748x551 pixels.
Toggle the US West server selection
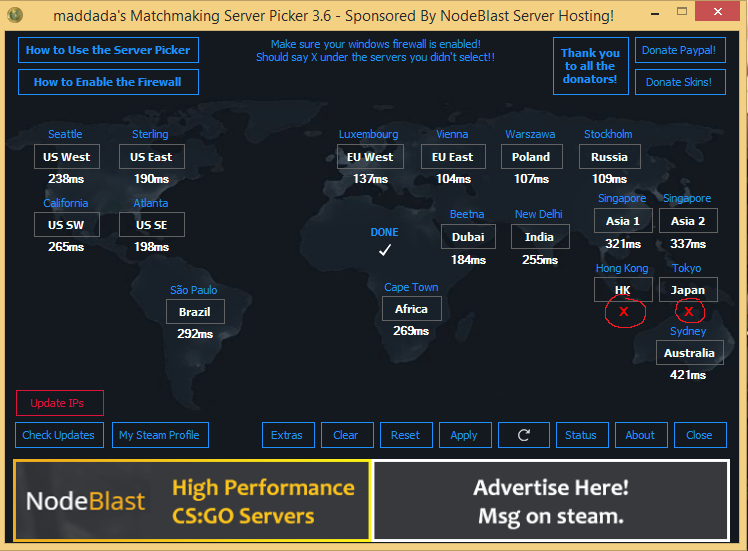67,156
